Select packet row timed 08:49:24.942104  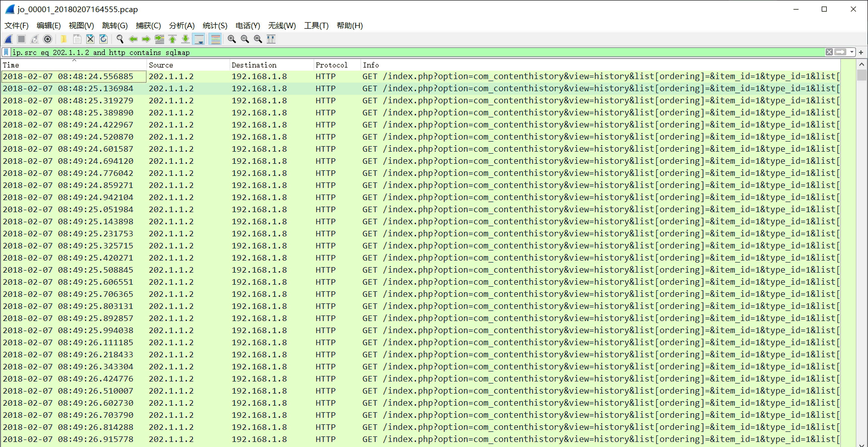point(420,197)
